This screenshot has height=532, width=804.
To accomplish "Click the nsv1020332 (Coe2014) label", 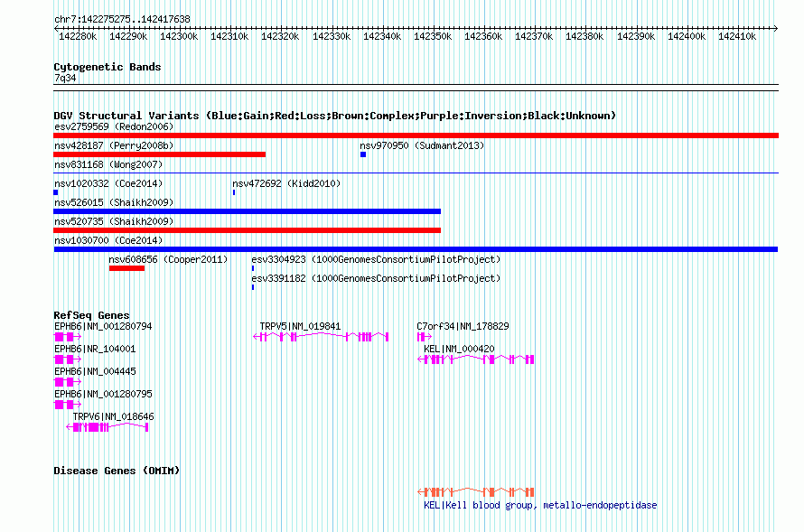I will pos(108,183).
